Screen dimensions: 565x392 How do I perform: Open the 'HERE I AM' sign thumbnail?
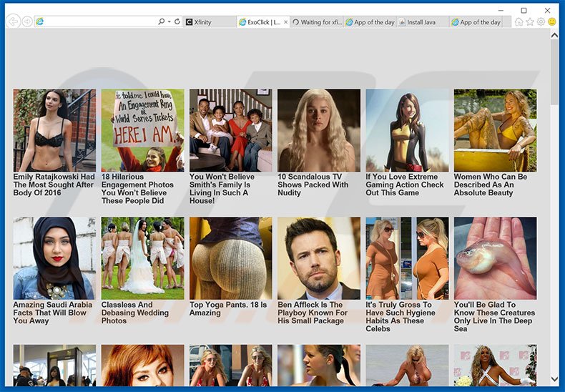(143, 130)
